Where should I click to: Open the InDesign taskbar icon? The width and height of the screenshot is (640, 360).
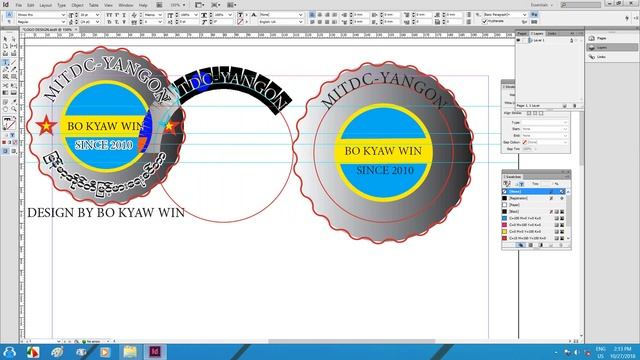click(155, 352)
